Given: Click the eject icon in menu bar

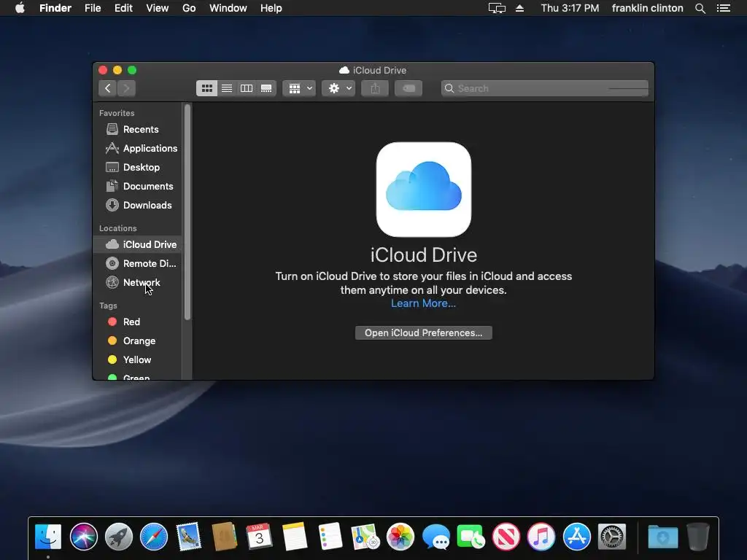Looking at the screenshot, I should point(519,8).
